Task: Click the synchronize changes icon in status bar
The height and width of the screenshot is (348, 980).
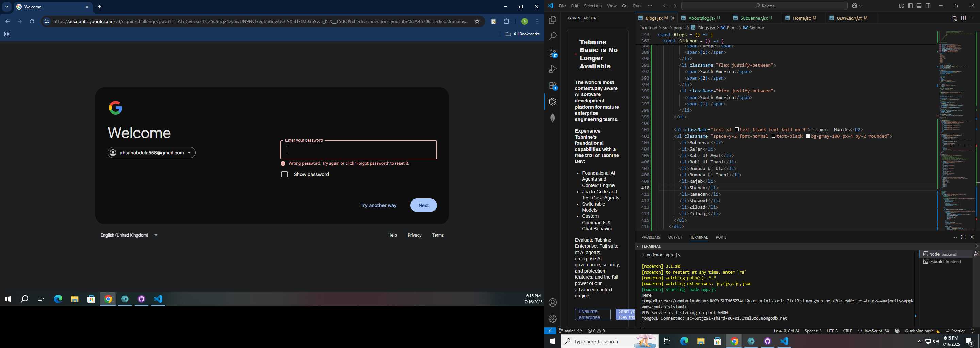Action: 580,331
